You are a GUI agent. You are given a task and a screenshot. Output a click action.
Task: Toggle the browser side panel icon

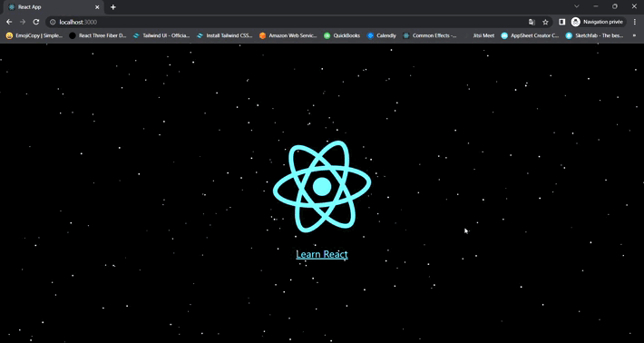click(x=562, y=22)
